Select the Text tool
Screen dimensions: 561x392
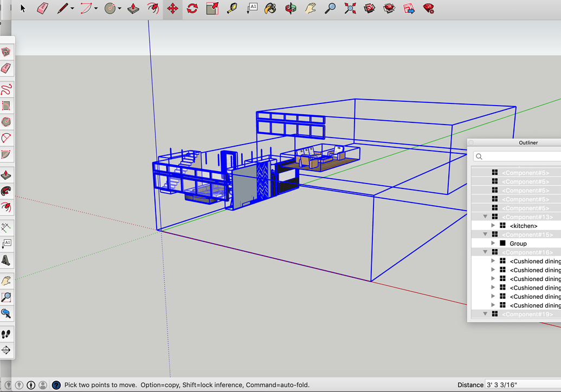tap(252, 8)
